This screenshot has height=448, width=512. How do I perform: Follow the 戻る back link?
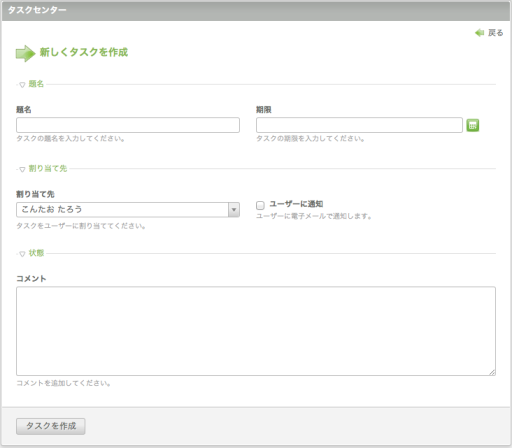point(496,33)
